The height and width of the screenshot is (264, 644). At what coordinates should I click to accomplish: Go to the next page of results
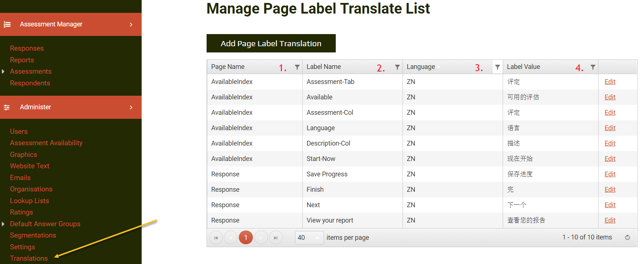point(261,238)
